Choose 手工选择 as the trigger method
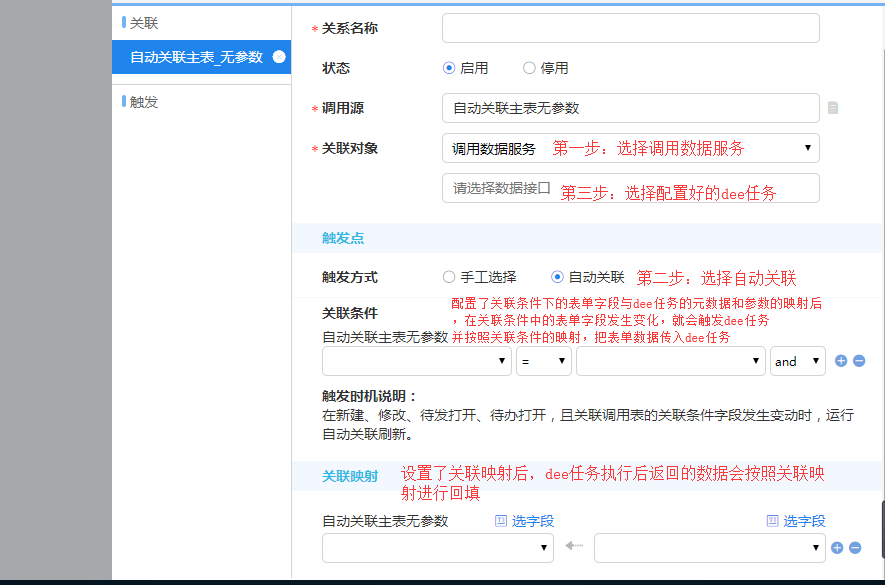Screen dimensions: 885x585 click(x=449, y=277)
